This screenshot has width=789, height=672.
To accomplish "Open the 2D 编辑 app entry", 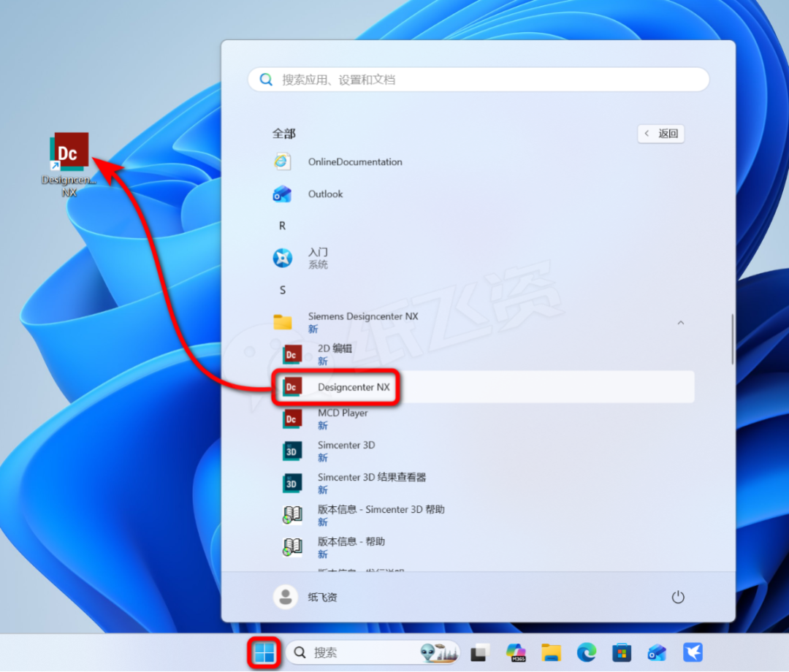I will pyautogui.click(x=335, y=354).
